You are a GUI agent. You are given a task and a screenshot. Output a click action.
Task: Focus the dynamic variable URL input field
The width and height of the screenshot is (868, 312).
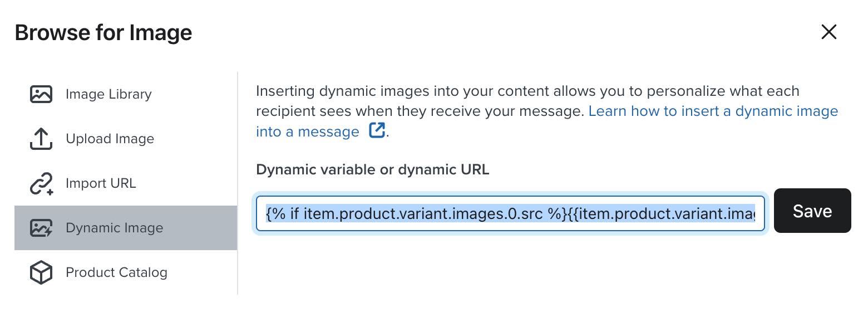click(x=510, y=212)
